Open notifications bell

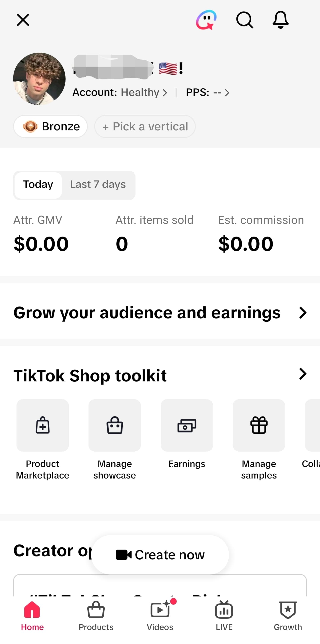(x=280, y=20)
